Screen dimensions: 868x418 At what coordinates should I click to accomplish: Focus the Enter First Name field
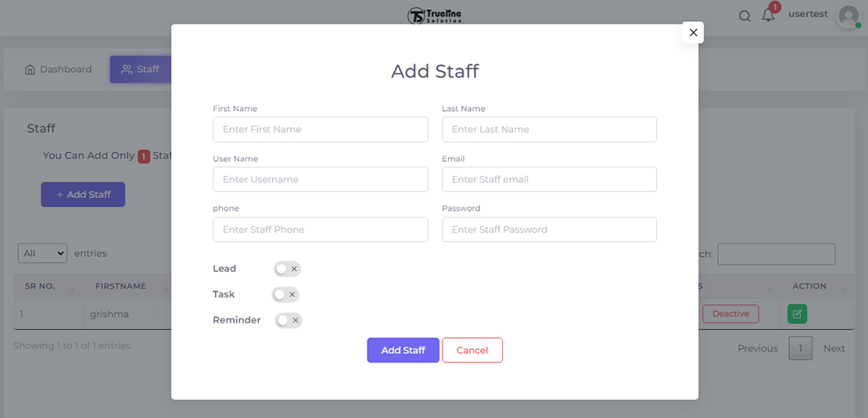pyautogui.click(x=320, y=130)
